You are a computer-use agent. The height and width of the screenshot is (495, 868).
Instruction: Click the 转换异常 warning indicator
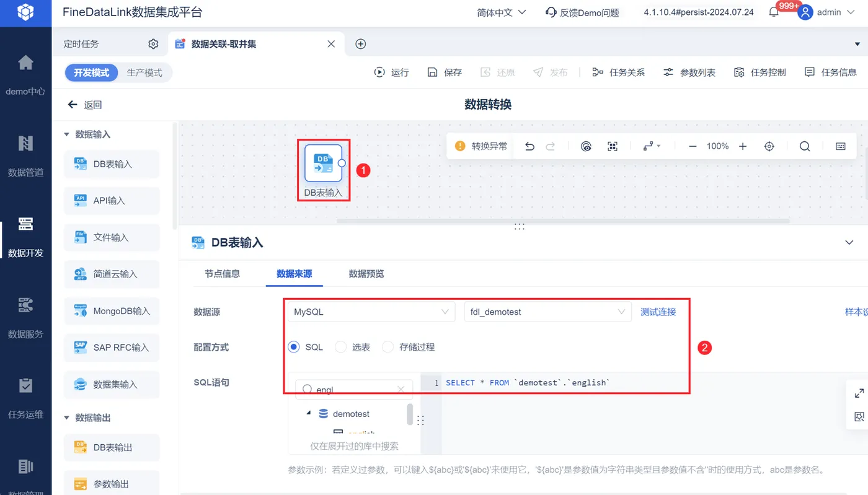tap(481, 146)
